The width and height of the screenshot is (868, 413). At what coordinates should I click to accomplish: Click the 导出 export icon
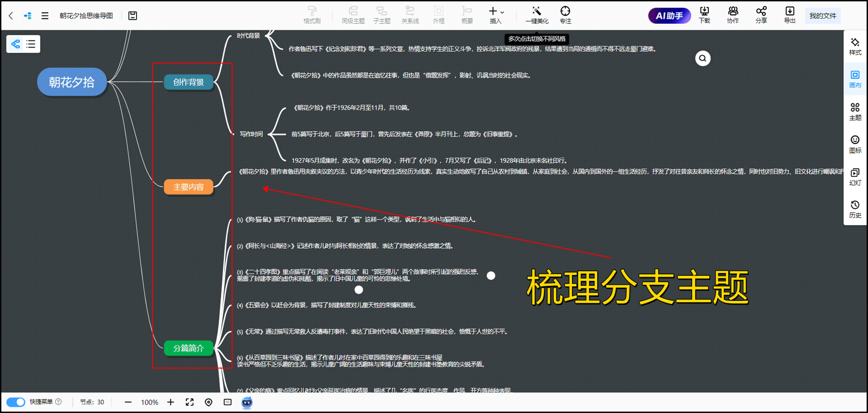tap(790, 15)
